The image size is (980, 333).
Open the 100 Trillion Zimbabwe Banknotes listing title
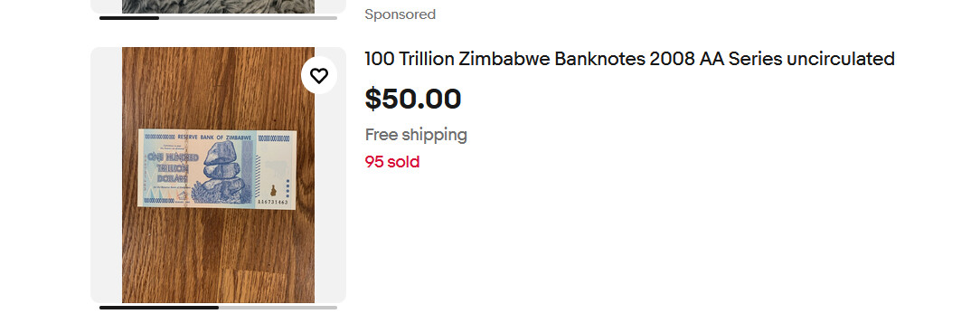point(629,59)
